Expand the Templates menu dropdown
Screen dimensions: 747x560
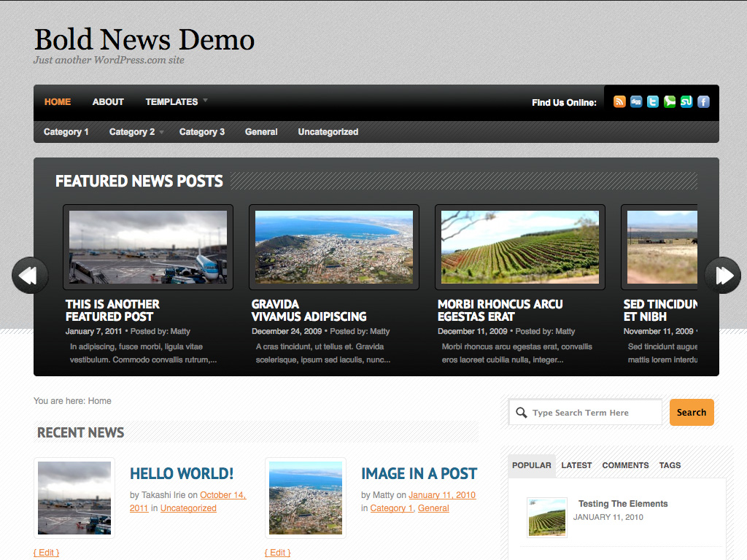coord(176,102)
